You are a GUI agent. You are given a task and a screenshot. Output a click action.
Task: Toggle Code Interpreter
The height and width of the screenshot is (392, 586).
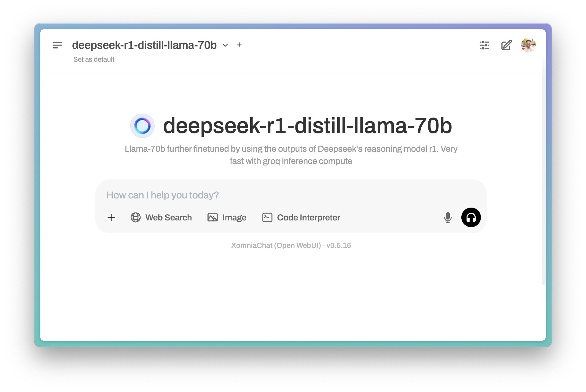(x=301, y=217)
